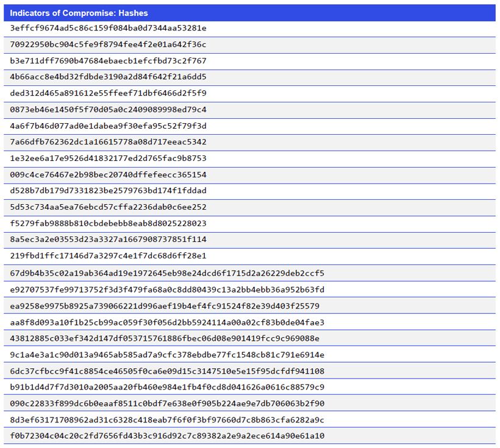The width and height of the screenshot is (500, 448).
Task: Select the hash beginning with e92707537f
Action: coord(167,290)
